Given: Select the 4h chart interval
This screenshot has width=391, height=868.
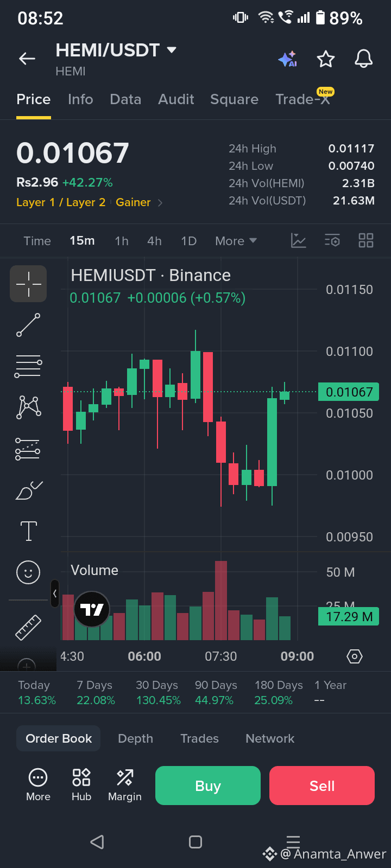Looking at the screenshot, I should coord(154,241).
